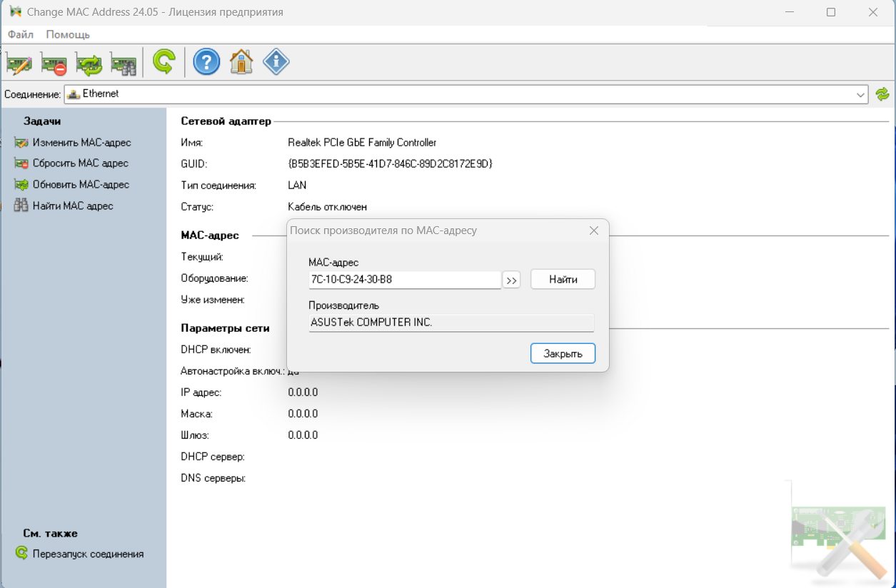This screenshot has width=896, height=588.
Task: Click the LAN connection type value
Action: click(x=297, y=186)
